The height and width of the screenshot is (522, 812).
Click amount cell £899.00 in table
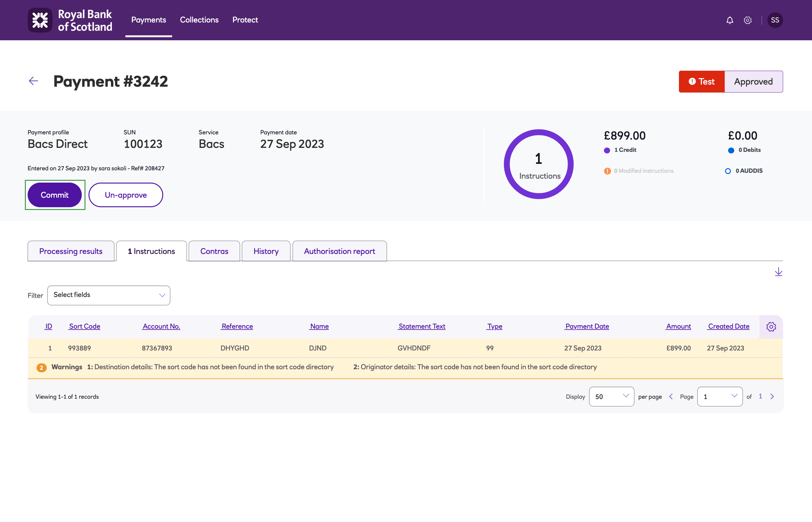point(678,348)
